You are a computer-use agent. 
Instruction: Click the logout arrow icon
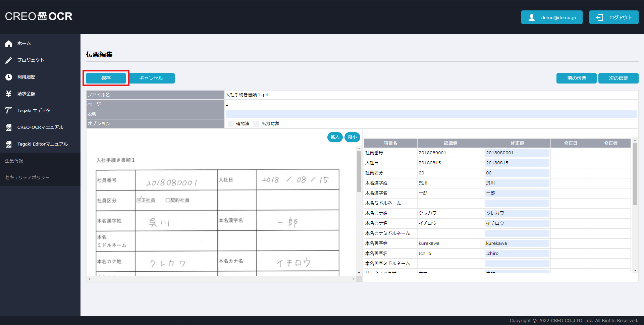tap(599, 17)
